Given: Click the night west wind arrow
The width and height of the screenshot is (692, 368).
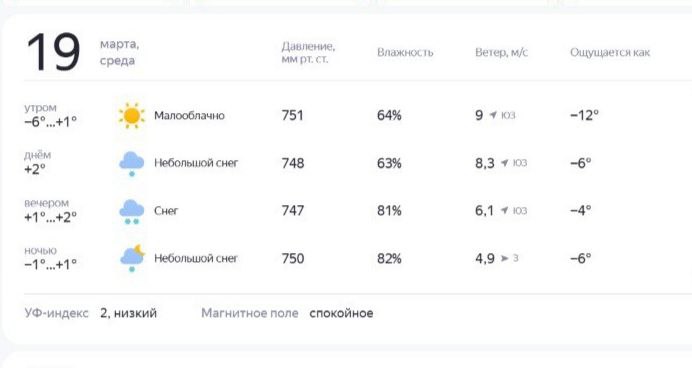Looking at the screenshot, I should pyautogui.click(x=504, y=258).
